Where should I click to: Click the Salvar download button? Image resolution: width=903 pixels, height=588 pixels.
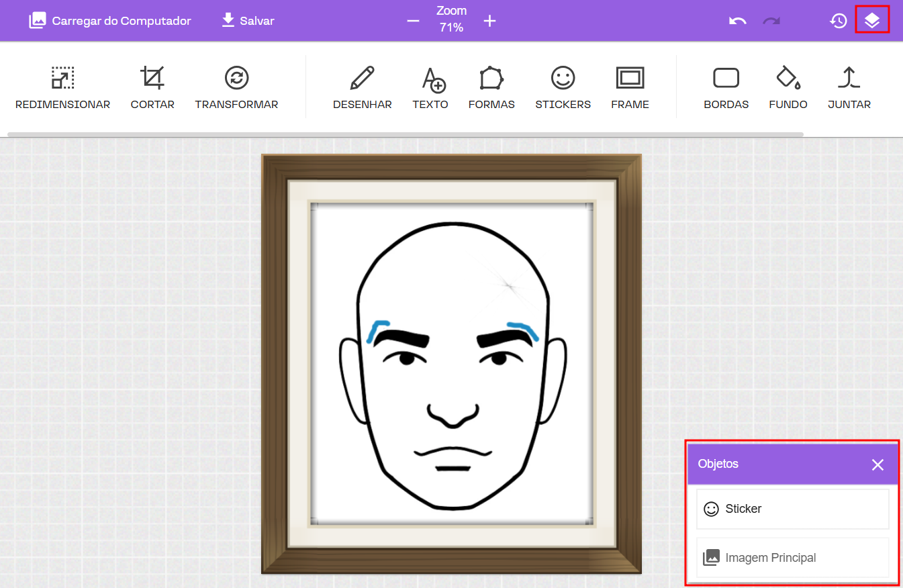point(248,21)
